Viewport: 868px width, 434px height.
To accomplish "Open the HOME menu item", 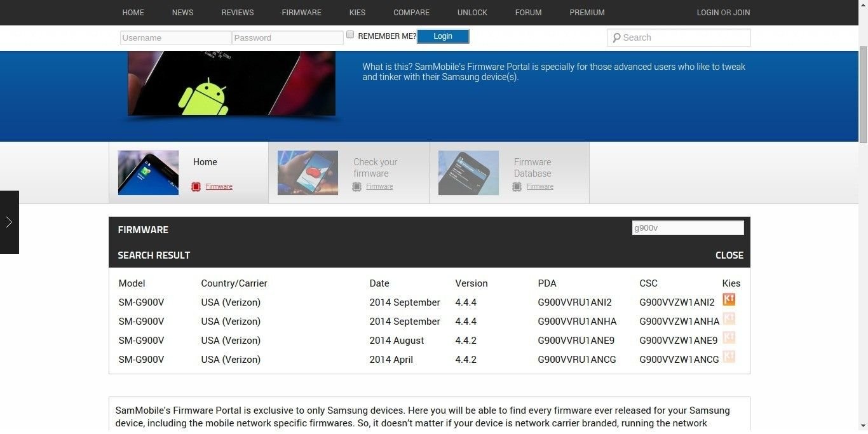I will [x=133, y=13].
